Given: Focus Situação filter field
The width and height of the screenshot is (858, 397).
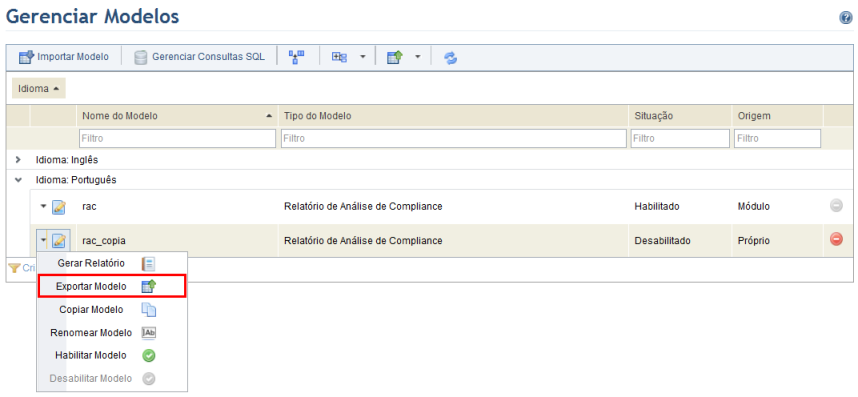Looking at the screenshot, I should click(680, 139).
